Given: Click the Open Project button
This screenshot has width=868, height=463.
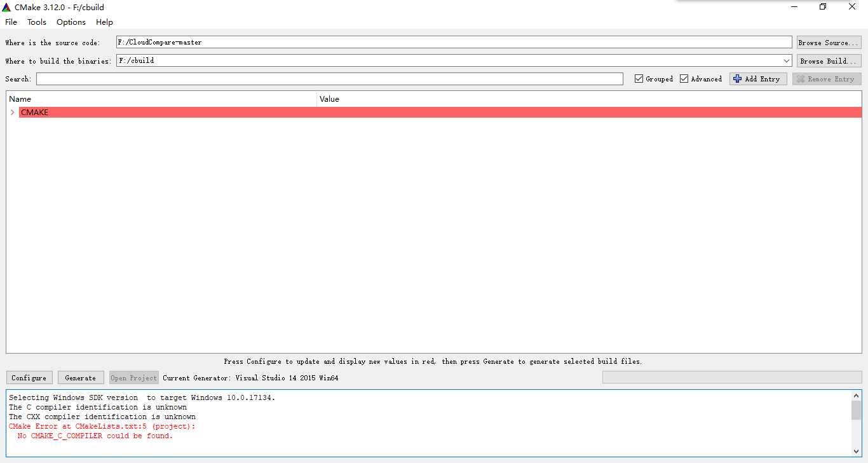Looking at the screenshot, I should [133, 378].
